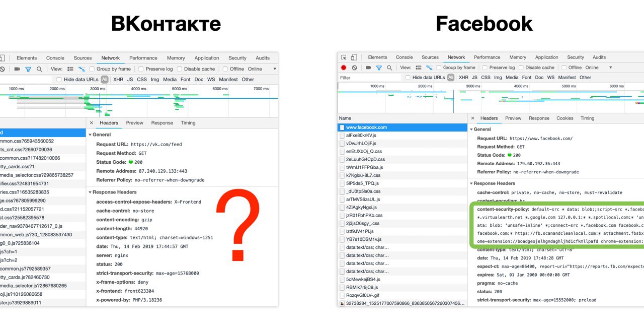This screenshot has width=644, height=330.
Task: Switch to Performance tab in Facebook DevTools
Action: coord(487,57)
